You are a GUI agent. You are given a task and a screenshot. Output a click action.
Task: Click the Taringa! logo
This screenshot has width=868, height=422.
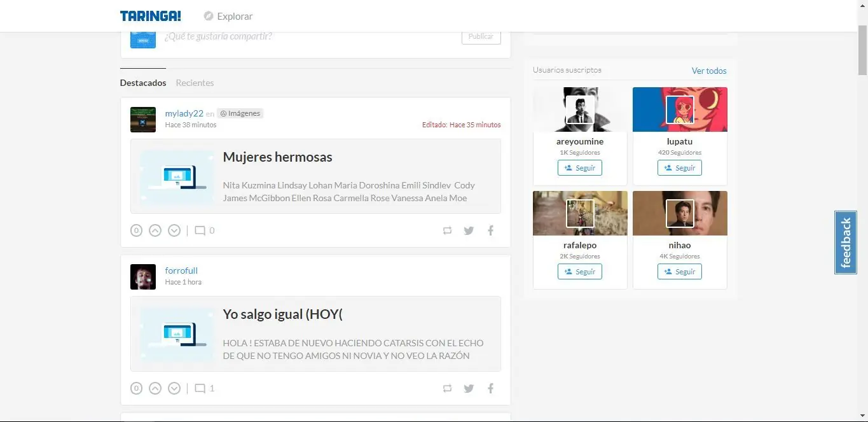[x=150, y=16]
